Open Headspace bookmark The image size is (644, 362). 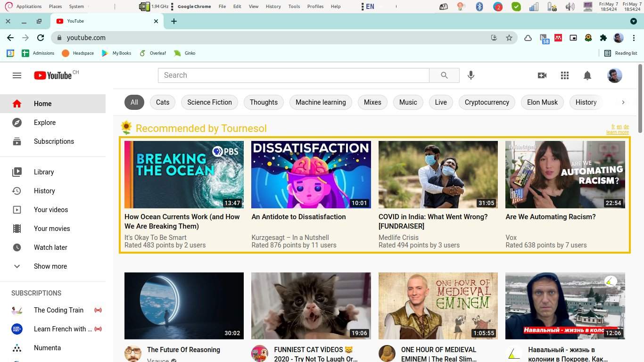click(x=78, y=53)
